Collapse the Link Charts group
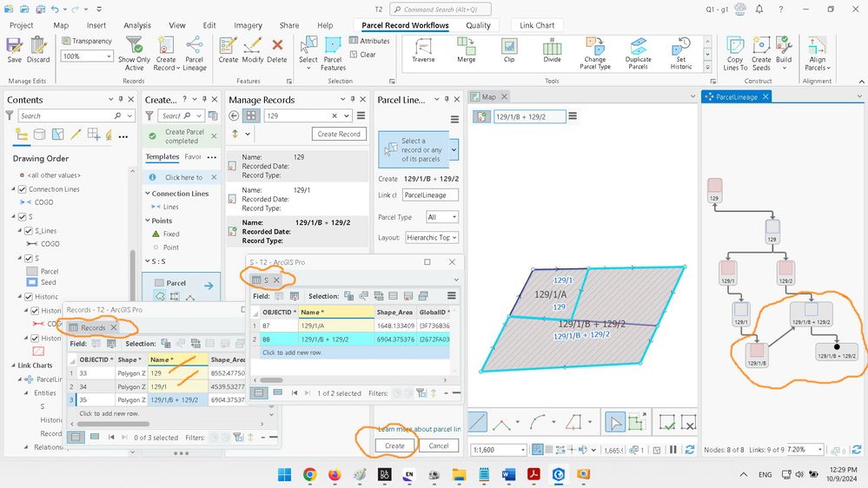This screenshot has width=868, height=488. point(14,366)
